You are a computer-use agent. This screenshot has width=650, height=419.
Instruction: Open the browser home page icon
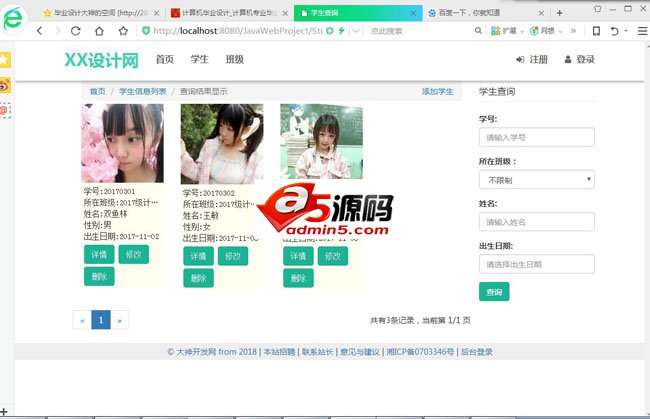coord(99,31)
